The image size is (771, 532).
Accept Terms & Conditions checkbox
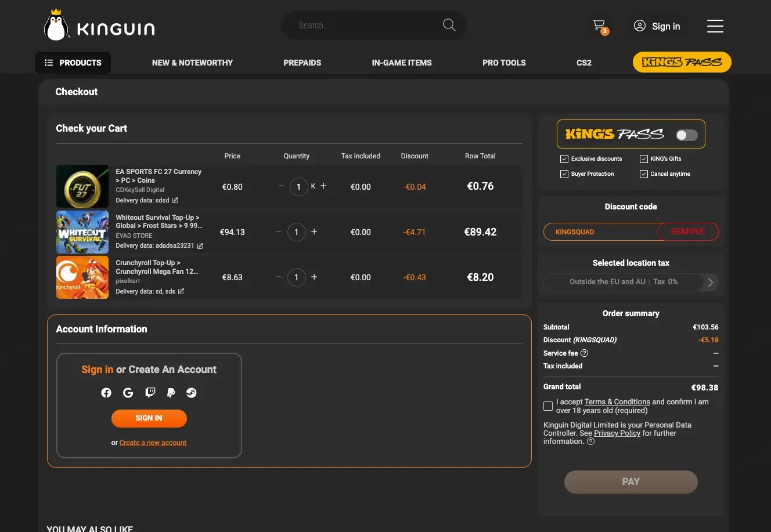pyautogui.click(x=548, y=406)
